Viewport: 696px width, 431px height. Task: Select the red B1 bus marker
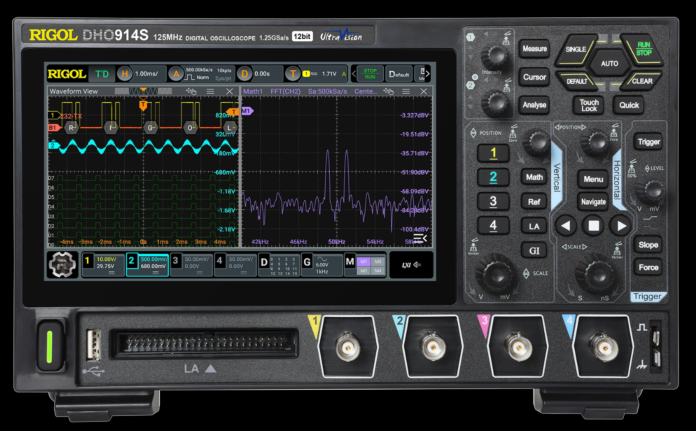pyautogui.click(x=53, y=128)
